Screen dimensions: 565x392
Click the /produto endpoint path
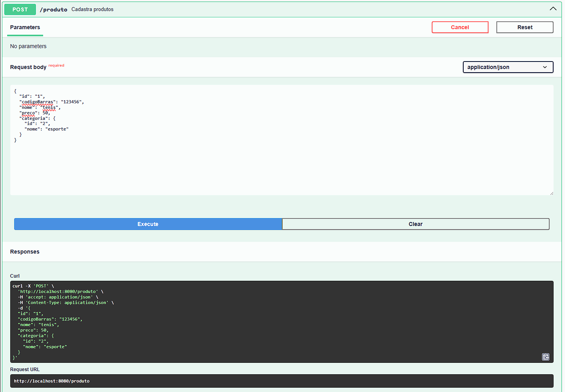[54, 9]
